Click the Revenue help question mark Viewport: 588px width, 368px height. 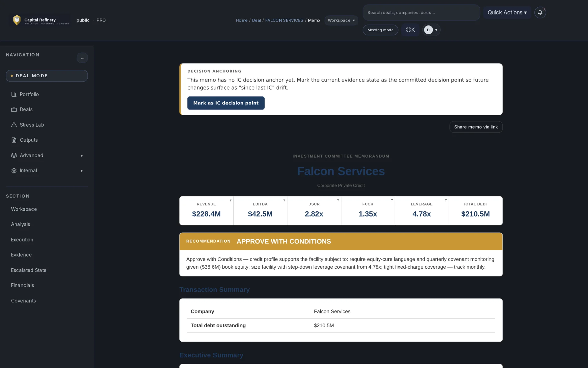tap(230, 200)
